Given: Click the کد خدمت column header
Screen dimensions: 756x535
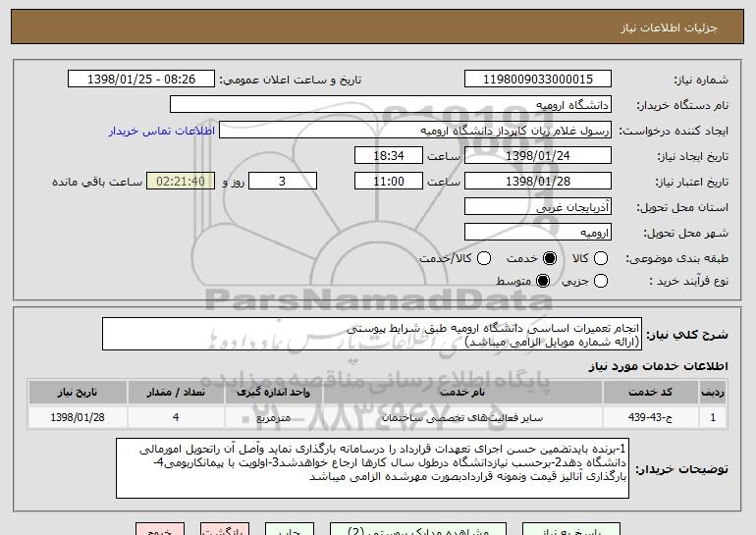Looking at the screenshot, I should [650, 393].
